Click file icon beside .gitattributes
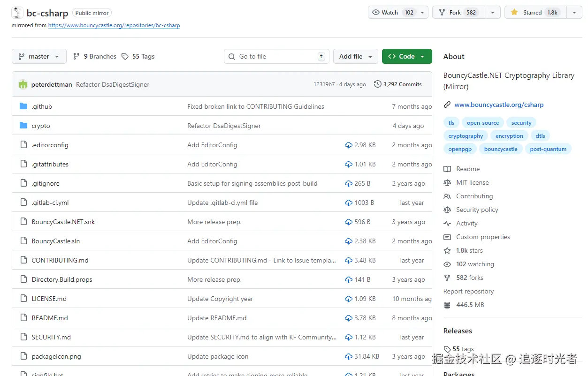The width and height of the screenshot is (588, 376). click(x=23, y=164)
